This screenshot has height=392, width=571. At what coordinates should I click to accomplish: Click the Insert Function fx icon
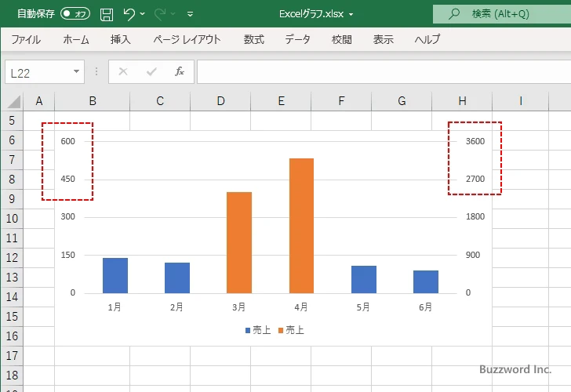[180, 71]
